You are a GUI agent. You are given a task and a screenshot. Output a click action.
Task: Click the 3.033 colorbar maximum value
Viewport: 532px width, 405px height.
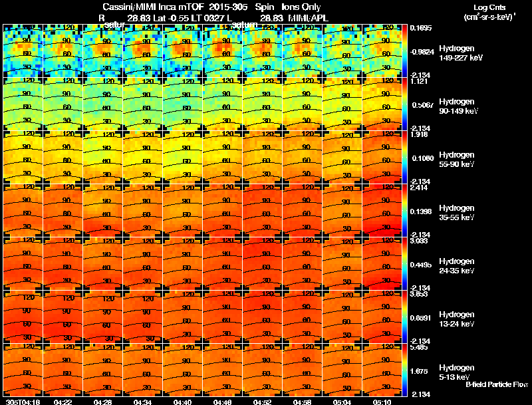tap(419, 241)
